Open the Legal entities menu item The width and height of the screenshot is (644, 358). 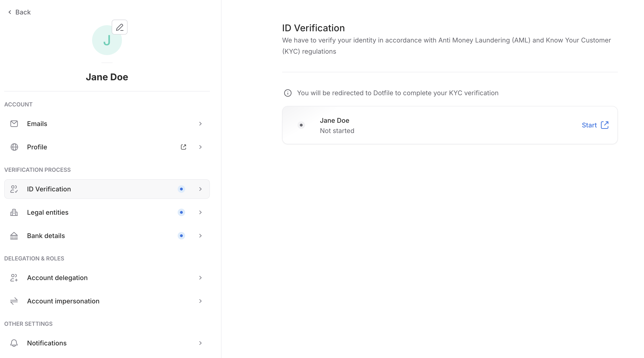107,212
